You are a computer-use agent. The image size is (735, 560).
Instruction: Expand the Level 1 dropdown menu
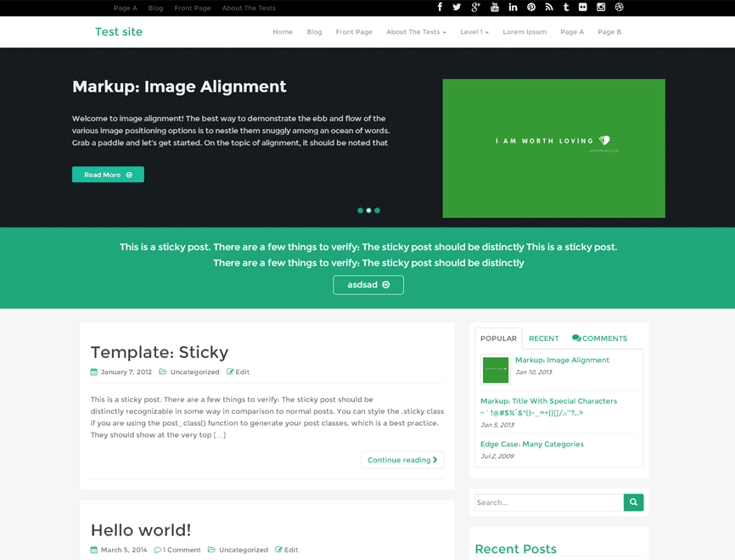[474, 32]
